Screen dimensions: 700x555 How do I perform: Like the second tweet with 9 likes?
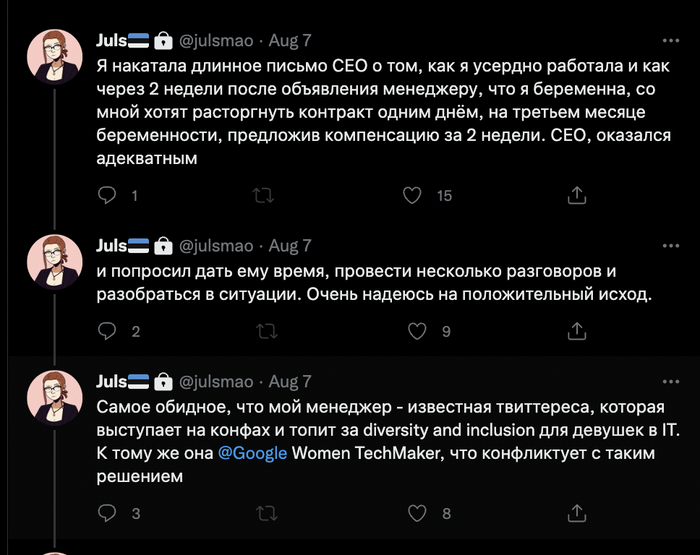click(412, 331)
